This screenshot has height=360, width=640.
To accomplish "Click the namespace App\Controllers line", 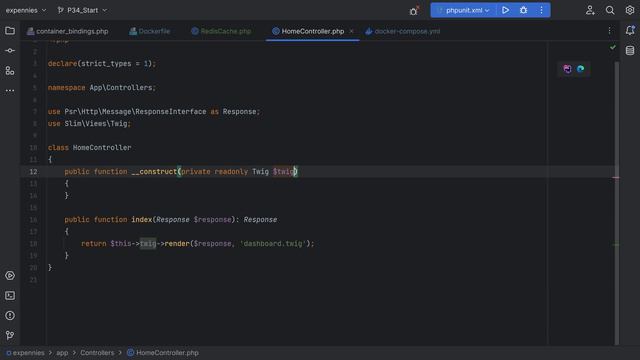I will (102, 88).
